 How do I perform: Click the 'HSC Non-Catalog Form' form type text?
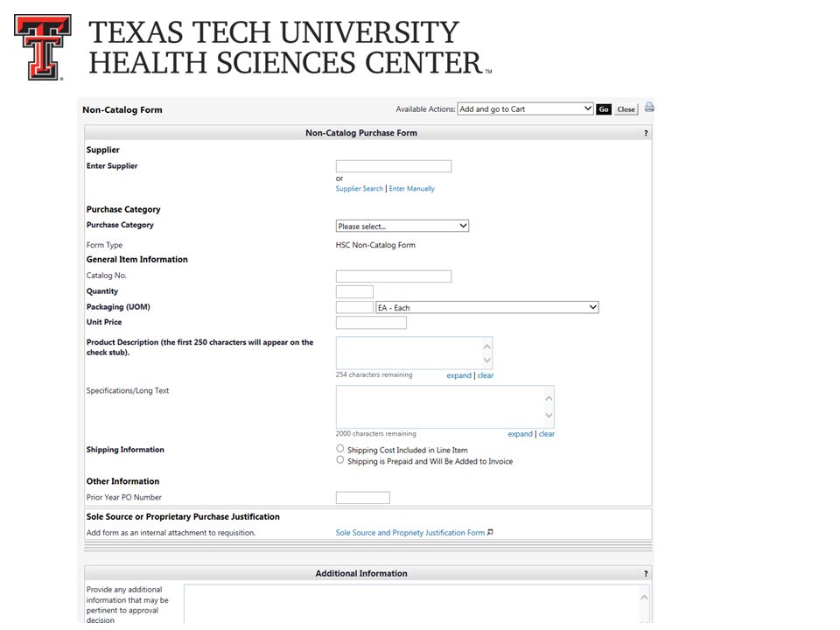click(x=375, y=245)
